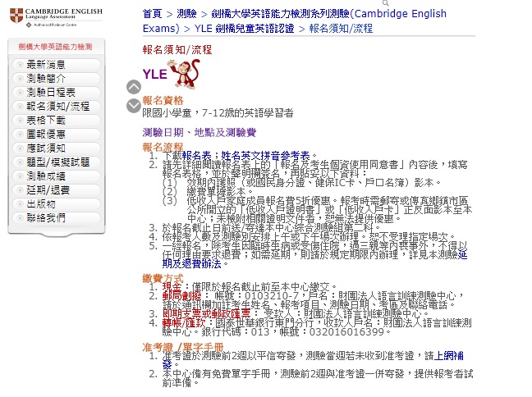The image size is (532, 397).
Task: Go to 應試須知 sidebar item
Action: (57, 148)
